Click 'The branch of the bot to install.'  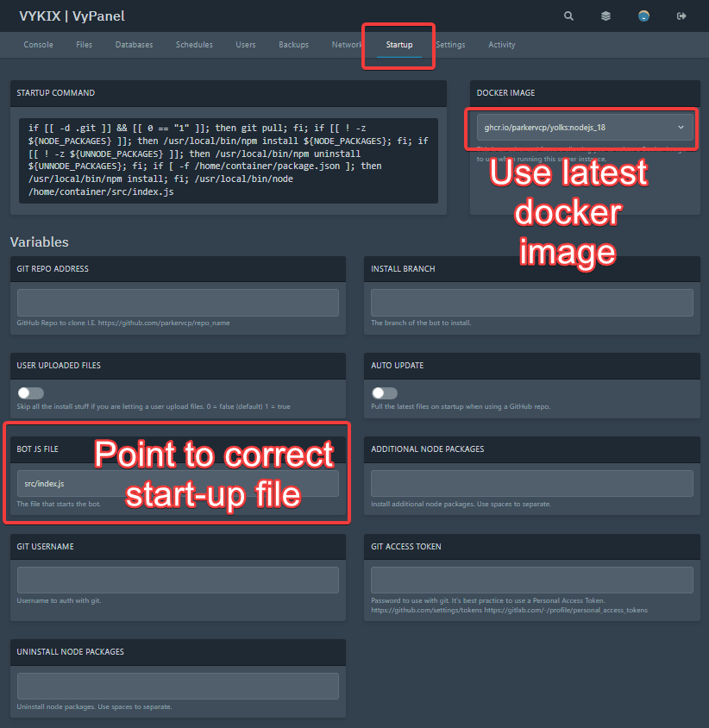pos(421,323)
